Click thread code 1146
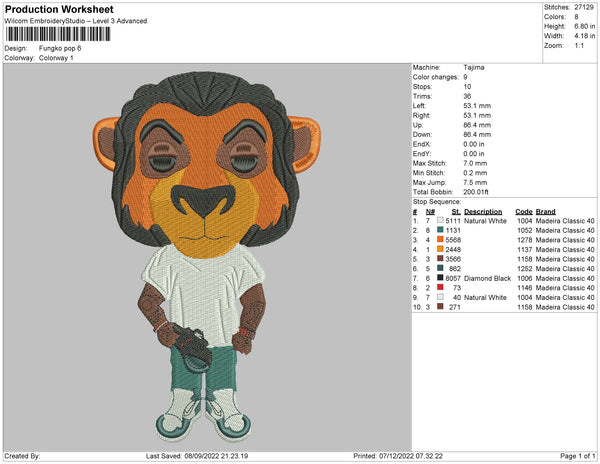 (x=525, y=288)
